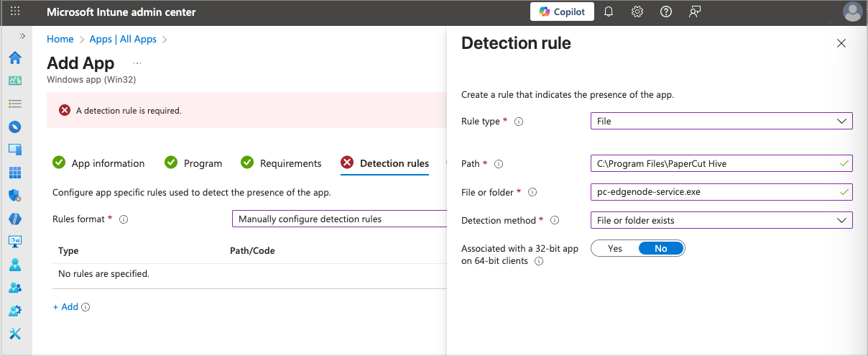Open Users in the sidebar
Image resolution: width=868 pixels, height=356 pixels.
click(15, 265)
